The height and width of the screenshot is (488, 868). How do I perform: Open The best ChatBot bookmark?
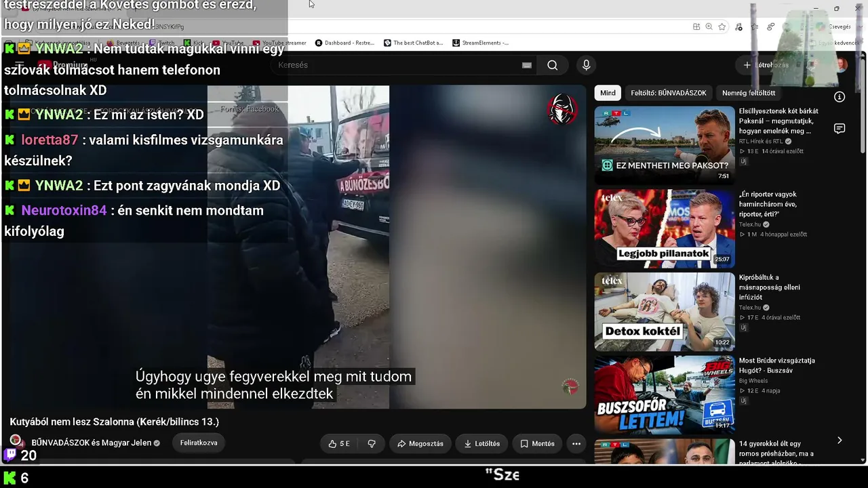tap(413, 43)
